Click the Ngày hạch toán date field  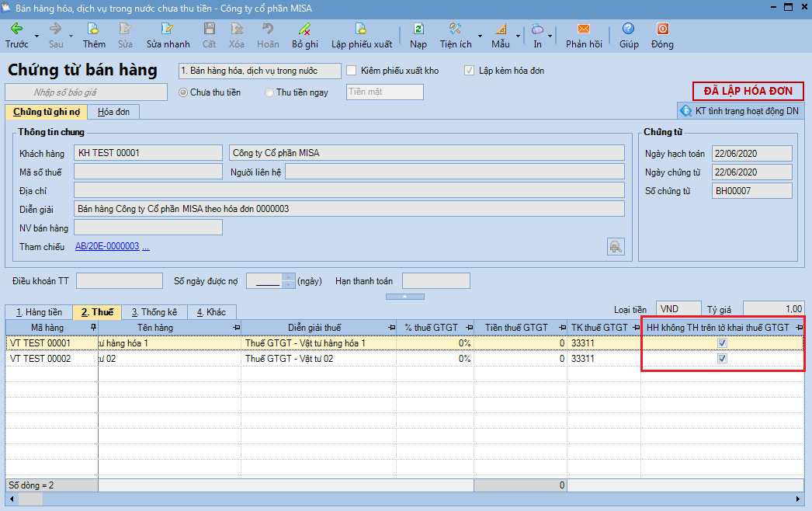(752, 154)
